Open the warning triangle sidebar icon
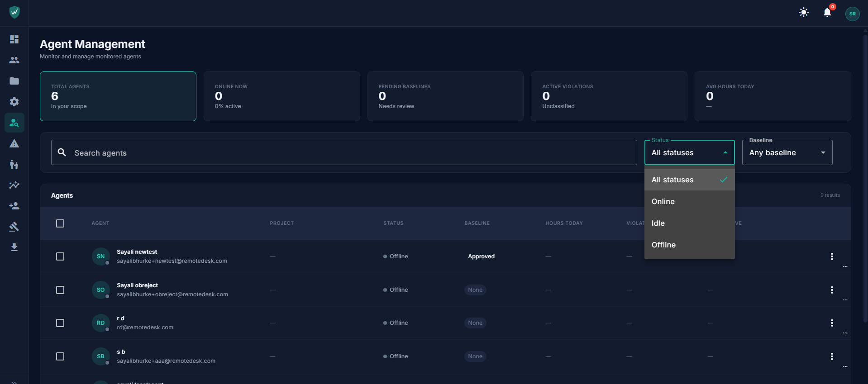The image size is (868, 384). pos(14,143)
